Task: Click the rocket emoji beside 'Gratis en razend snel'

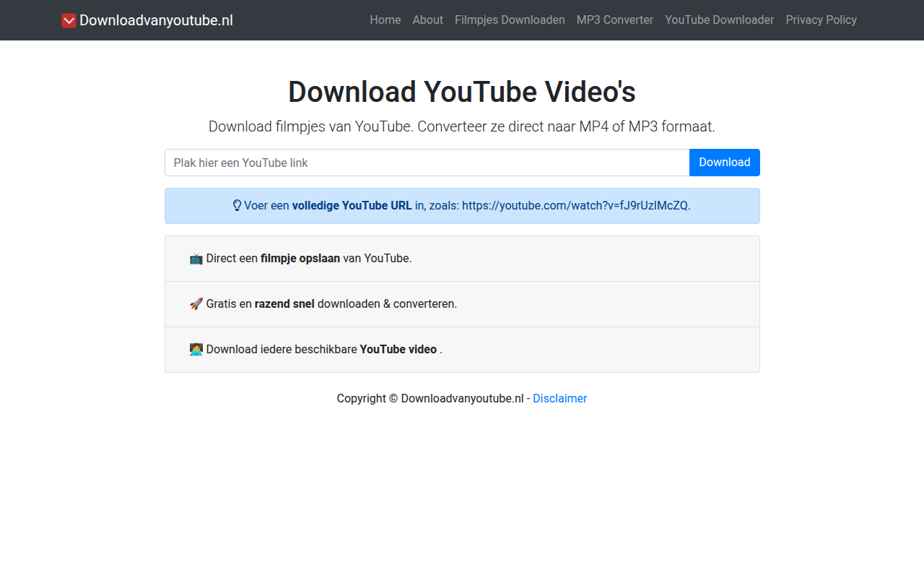Action: point(196,304)
